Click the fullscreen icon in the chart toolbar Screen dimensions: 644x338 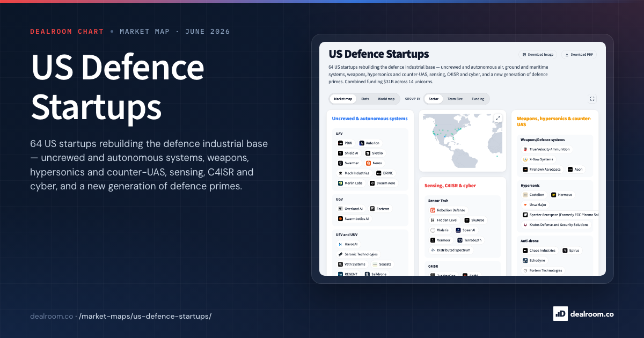(x=592, y=99)
